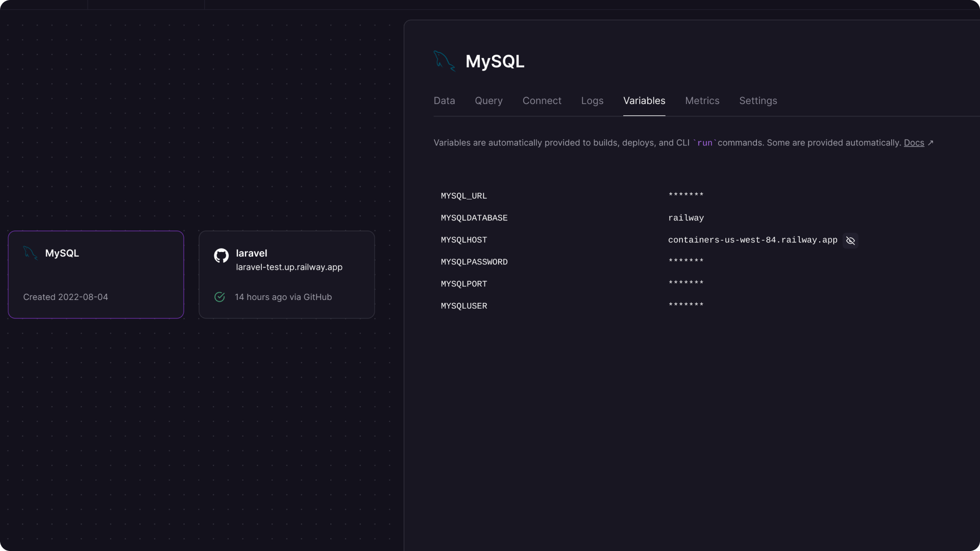Click the MYSQLUSER variable name
The height and width of the screenshot is (551, 980).
coord(464,306)
